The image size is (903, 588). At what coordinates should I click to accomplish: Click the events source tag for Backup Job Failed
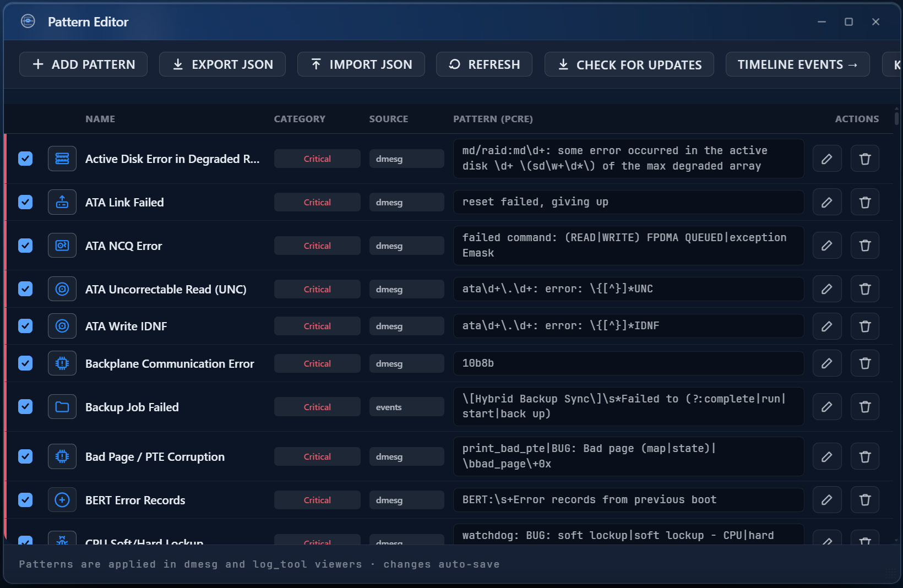407,407
